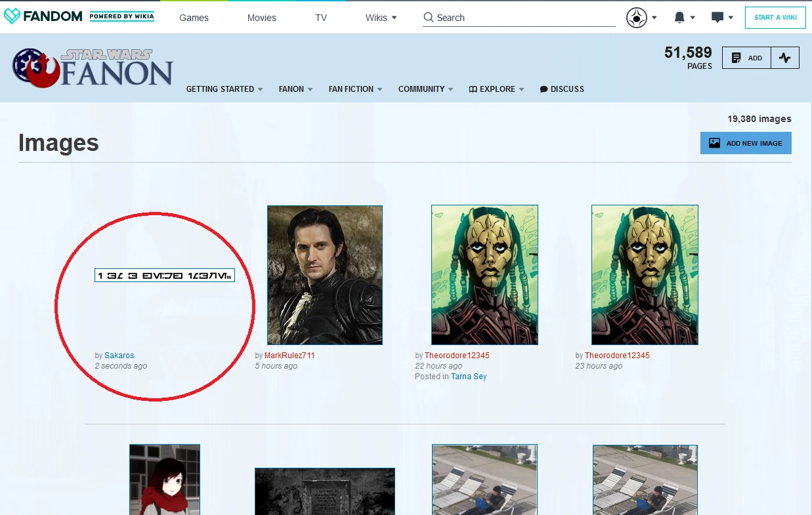
Task: Open the Aurebesh text banner image
Action: (165, 276)
